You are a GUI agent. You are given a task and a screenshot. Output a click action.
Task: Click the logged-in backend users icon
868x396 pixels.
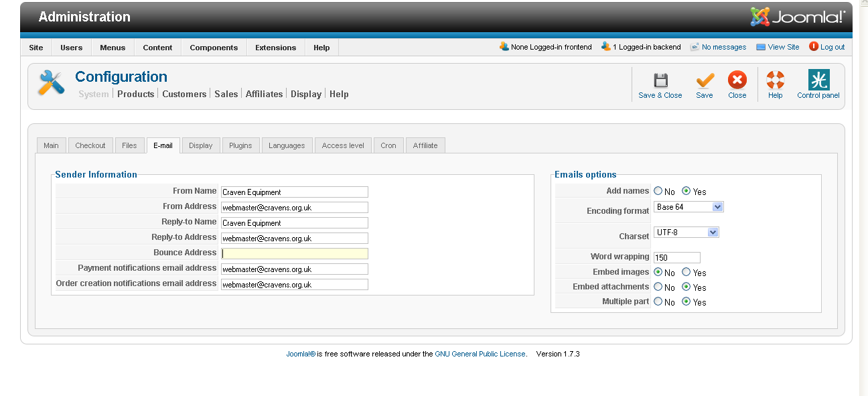click(606, 47)
